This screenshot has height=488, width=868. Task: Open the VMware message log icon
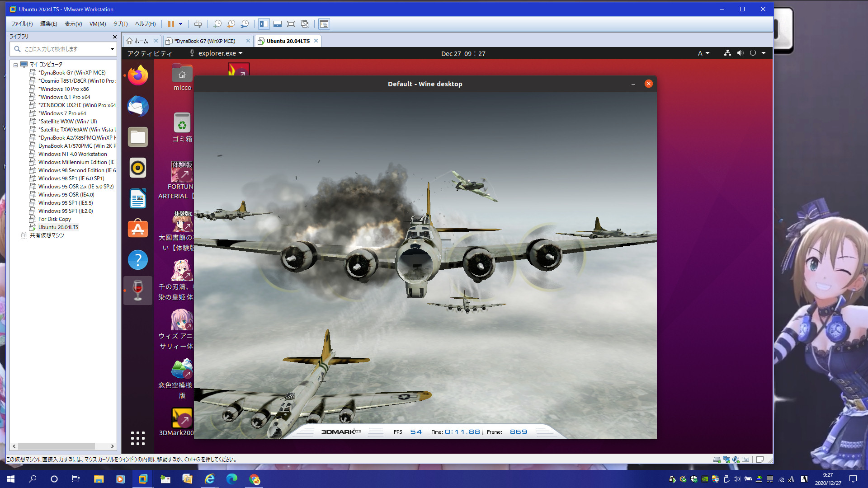click(760, 460)
